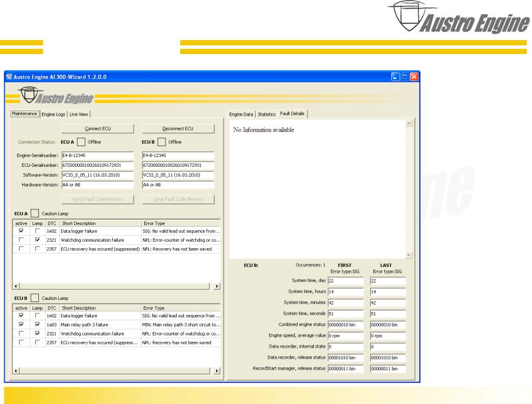
Task: Click ECU A table scroll right arrow
Action: click(x=217, y=287)
